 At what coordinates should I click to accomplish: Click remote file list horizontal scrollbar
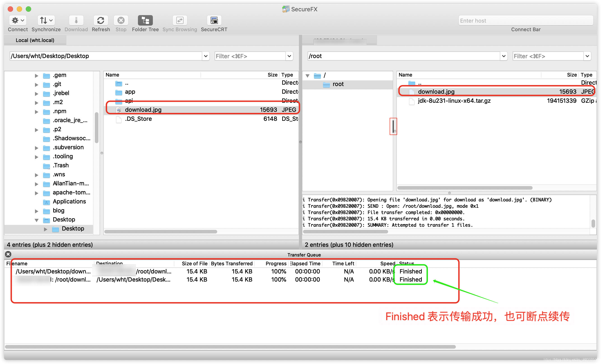coord(465,188)
